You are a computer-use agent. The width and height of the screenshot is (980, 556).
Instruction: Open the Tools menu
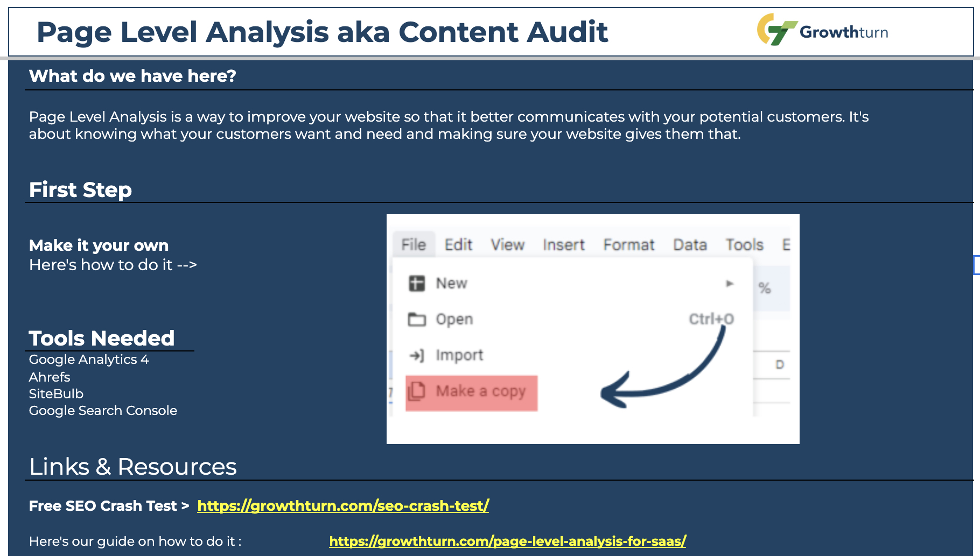tap(744, 244)
